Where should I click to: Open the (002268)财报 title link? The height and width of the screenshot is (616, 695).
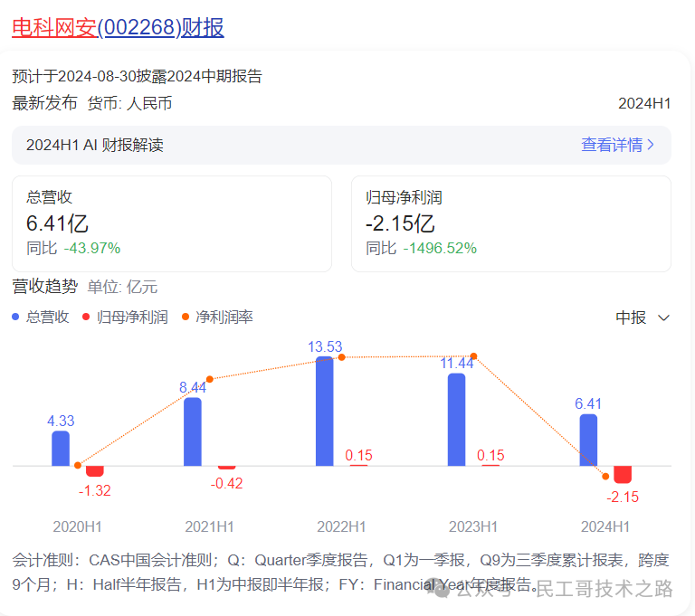(160, 27)
